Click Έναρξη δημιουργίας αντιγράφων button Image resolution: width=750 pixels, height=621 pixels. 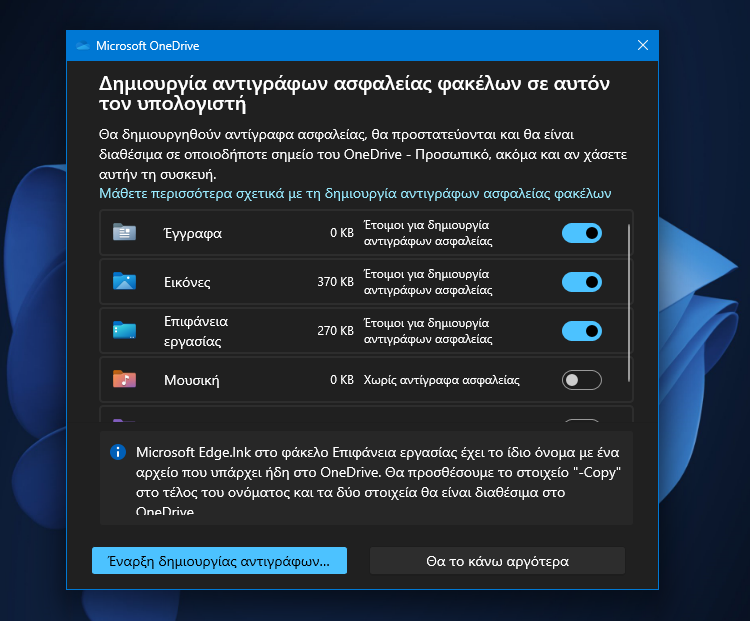pos(219,561)
